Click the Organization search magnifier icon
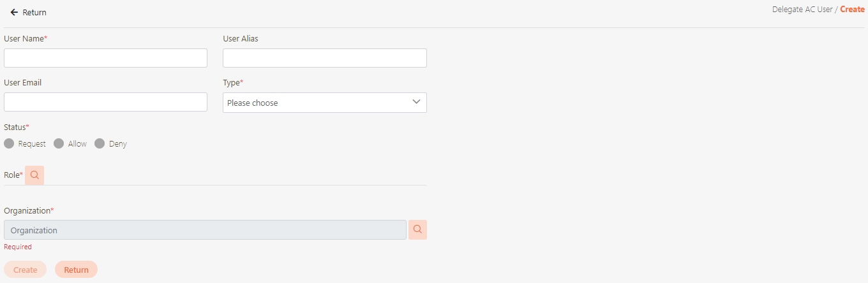The image size is (868, 283). [x=417, y=229]
